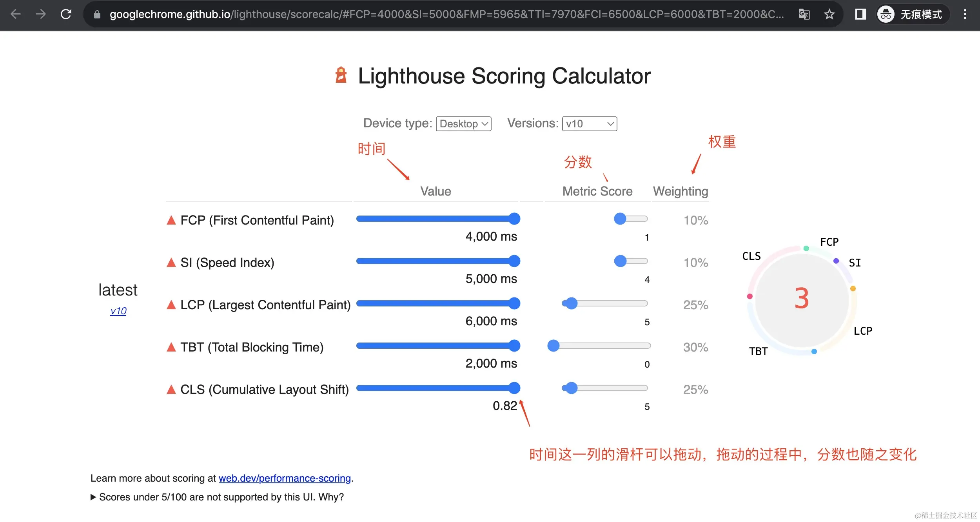Click the incognito mode profile button
Screen dimensions: 980x522
913,14
